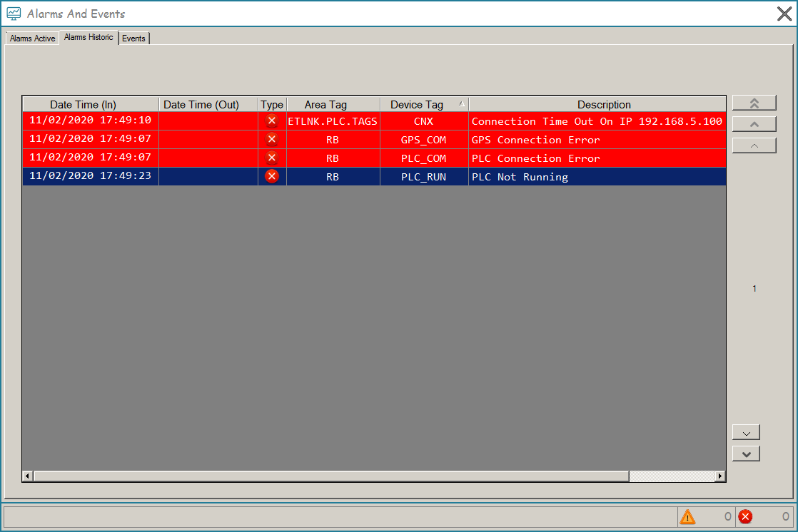Viewport: 798px width, 532px height.
Task: Select the 17:49:07 date cell in PLC_COM row
Action: pyautogui.click(x=91, y=157)
